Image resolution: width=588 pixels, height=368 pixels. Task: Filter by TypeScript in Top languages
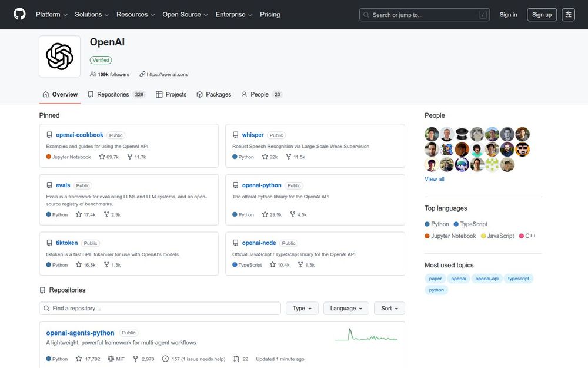point(470,224)
